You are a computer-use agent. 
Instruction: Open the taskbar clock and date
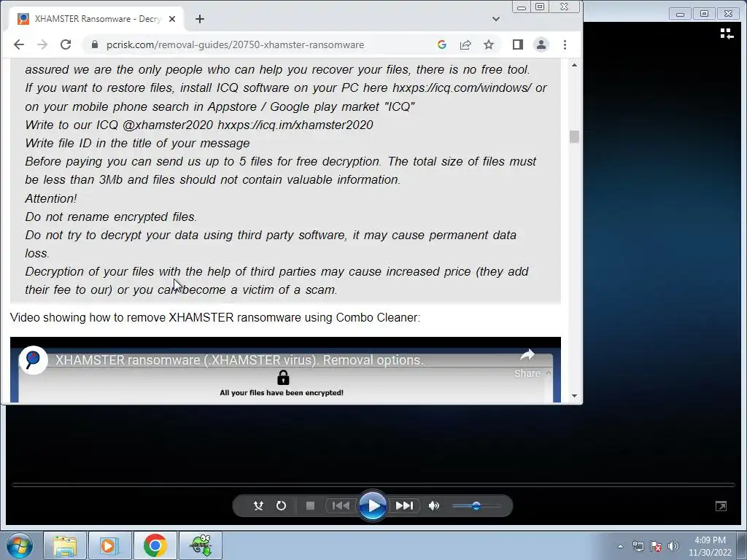pyautogui.click(x=710, y=546)
